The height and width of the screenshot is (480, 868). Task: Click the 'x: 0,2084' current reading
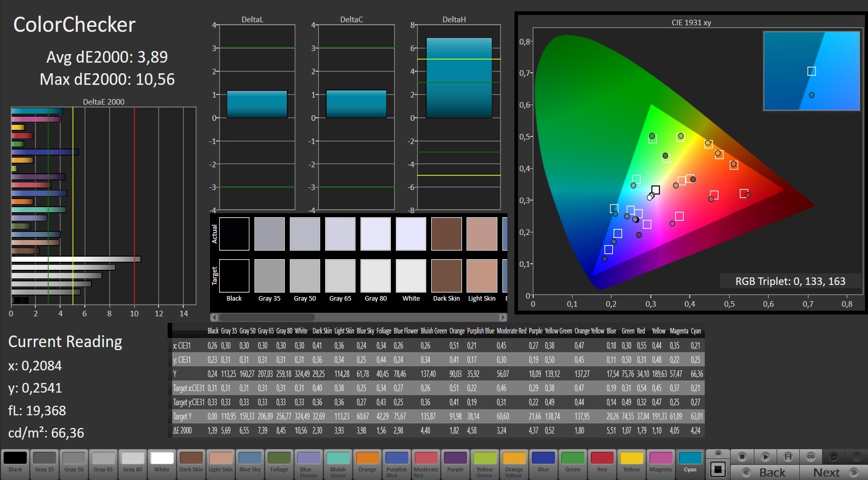[35, 366]
